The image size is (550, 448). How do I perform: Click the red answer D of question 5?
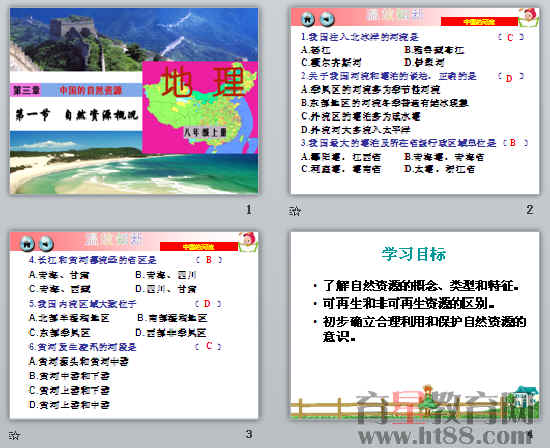[207, 304]
